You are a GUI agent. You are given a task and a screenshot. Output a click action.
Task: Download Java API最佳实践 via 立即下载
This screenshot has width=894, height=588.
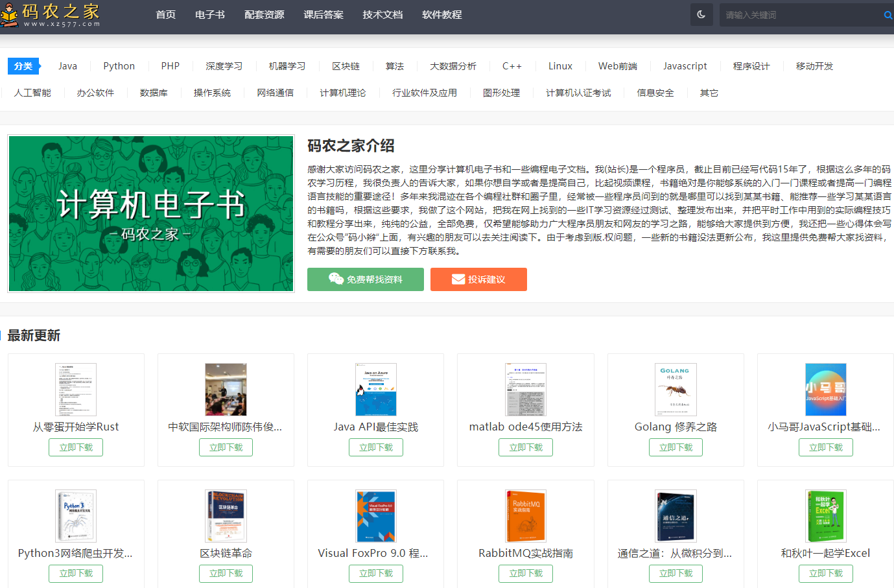(376, 447)
